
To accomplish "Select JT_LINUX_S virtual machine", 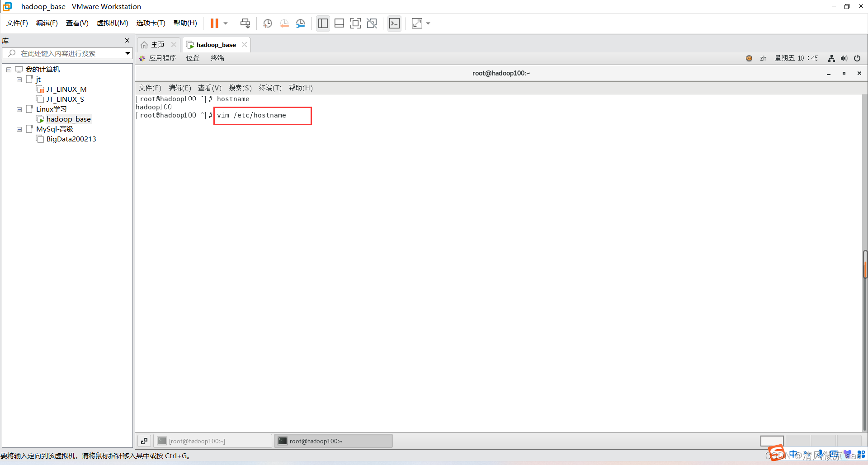I will 61,99.
